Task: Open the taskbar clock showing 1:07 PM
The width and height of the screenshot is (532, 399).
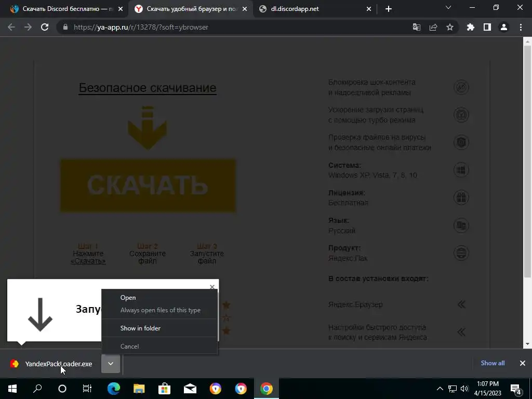Action: coord(488,389)
